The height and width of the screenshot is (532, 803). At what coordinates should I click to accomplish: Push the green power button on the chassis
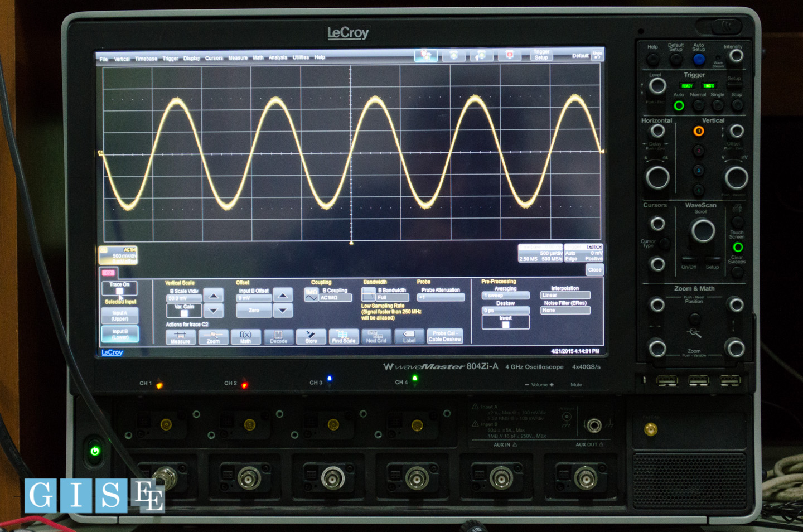(x=95, y=451)
